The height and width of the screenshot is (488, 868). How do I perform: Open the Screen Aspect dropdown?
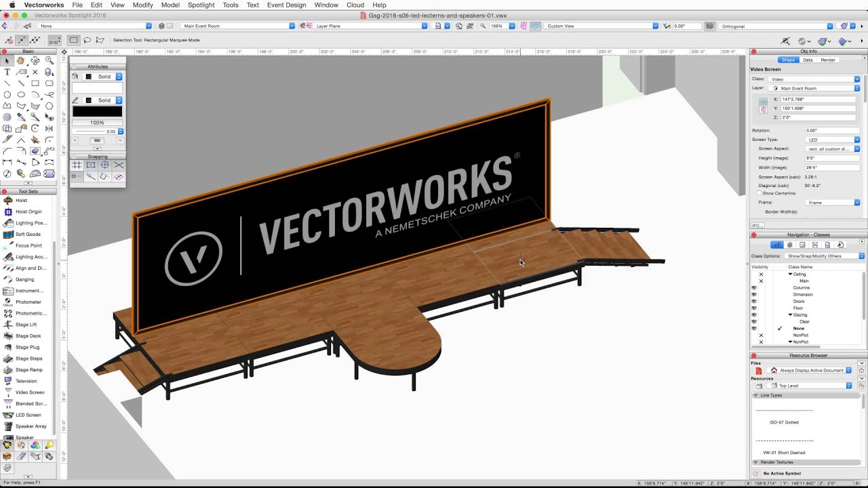[x=833, y=148]
